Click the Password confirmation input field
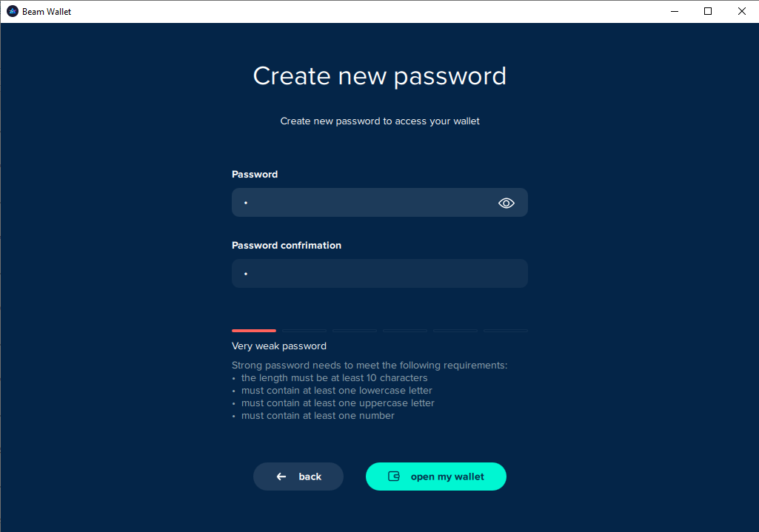This screenshot has height=532, width=759. pos(379,273)
